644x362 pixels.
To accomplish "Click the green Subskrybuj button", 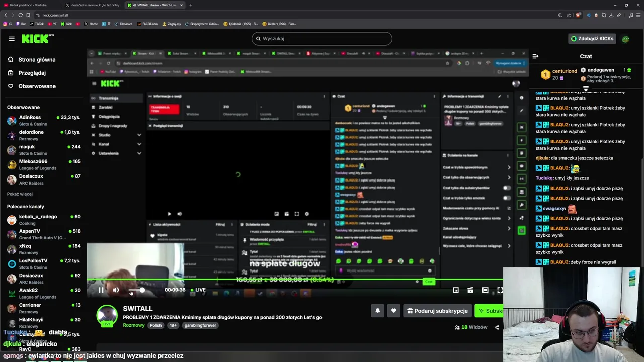I will (489, 311).
